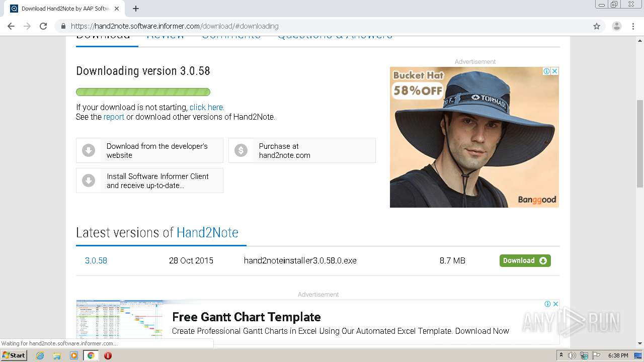This screenshot has width=644, height=362.
Task: Open Windows Explorer from taskbar
Action: (57, 355)
